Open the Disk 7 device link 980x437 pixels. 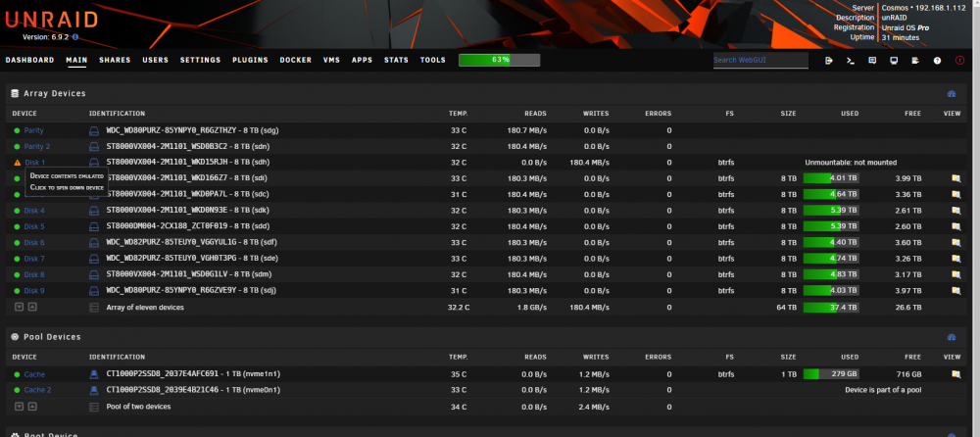click(x=34, y=259)
